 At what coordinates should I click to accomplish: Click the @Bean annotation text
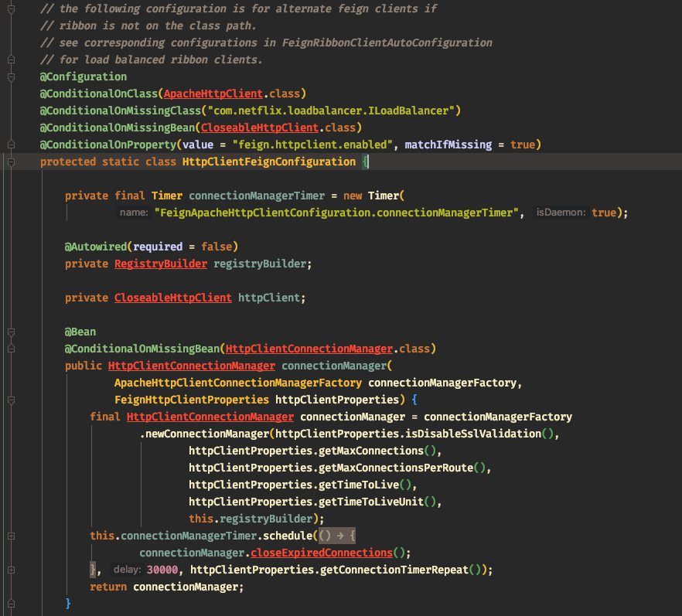pos(80,332)
